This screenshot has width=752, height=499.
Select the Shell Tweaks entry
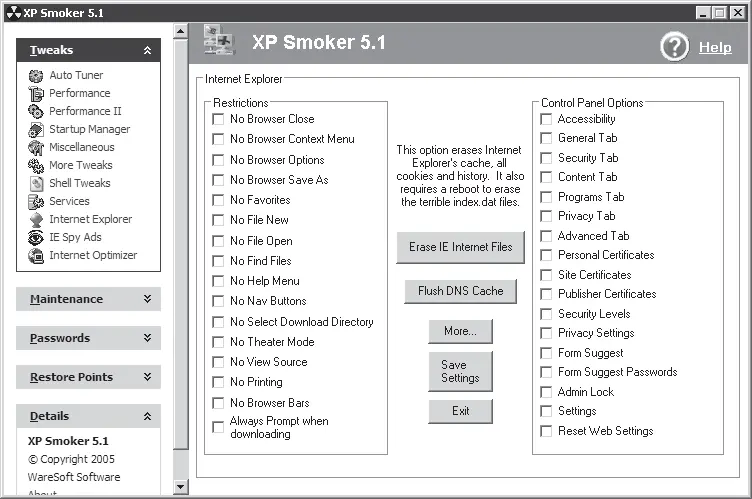click(80, 183)
